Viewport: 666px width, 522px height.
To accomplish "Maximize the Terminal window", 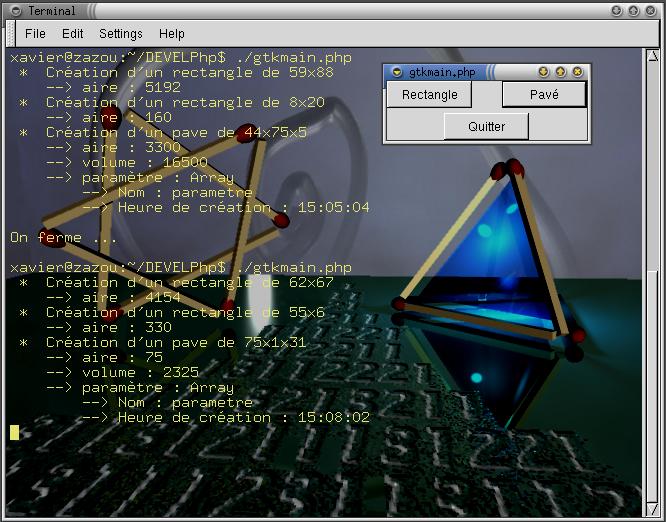I will click(635, 11).
